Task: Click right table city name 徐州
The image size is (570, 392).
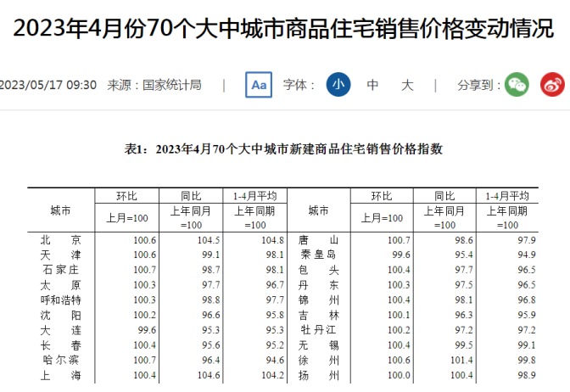Action: 318,361
